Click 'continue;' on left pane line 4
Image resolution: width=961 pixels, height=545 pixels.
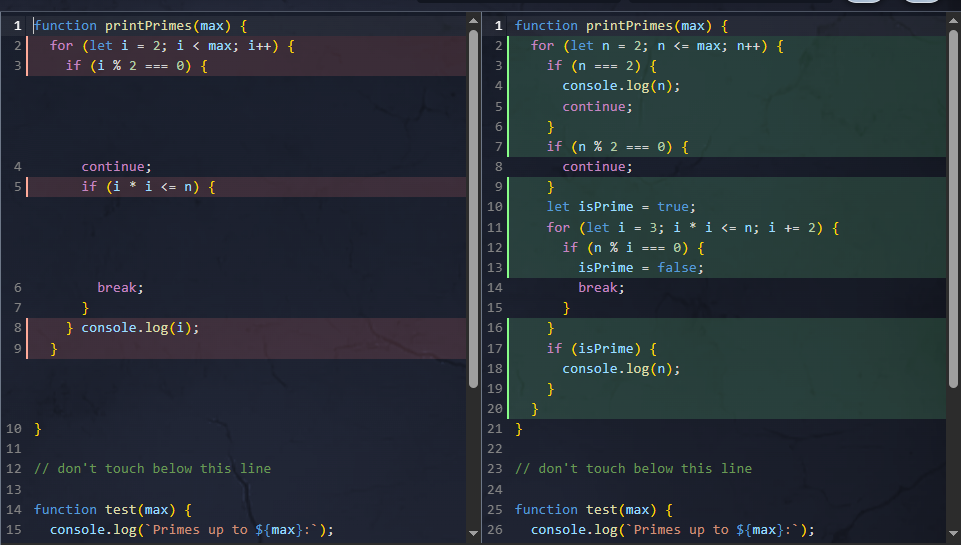[x=116, y=167]
